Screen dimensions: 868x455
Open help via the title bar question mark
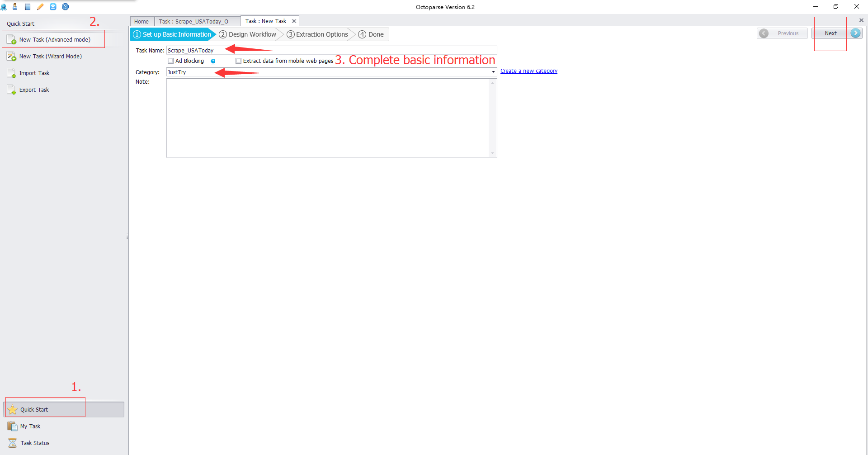tap(65, 7)
